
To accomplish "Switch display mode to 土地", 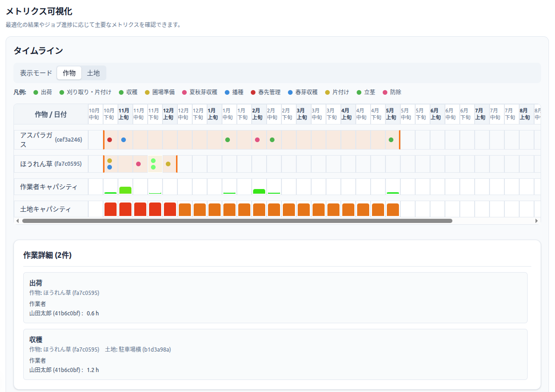I will [93, 73].
